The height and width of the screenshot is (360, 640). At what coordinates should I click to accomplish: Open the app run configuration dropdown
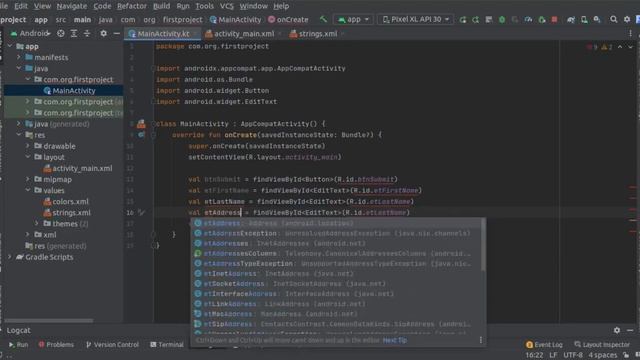[353, 19]
